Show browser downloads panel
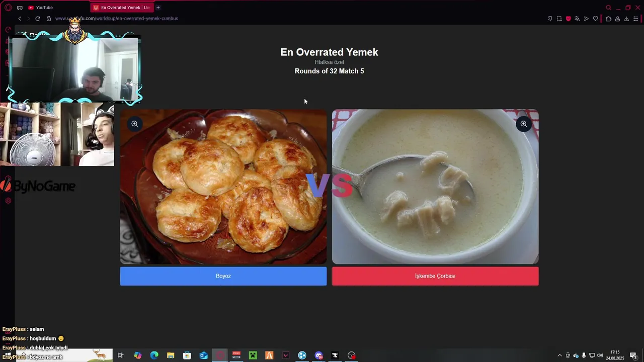 (x=626, y=19)
